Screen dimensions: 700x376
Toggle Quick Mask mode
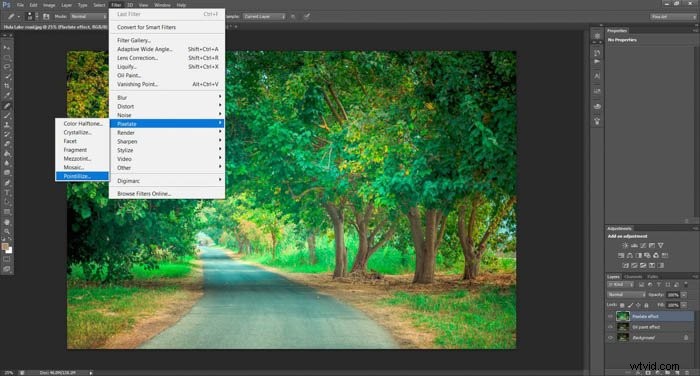point(7,259)
